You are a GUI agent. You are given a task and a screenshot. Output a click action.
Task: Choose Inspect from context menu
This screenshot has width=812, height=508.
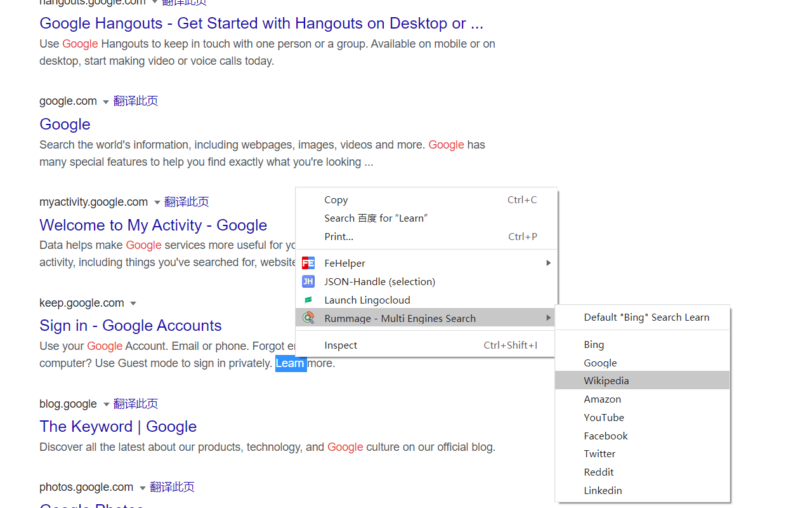pyautogui.click(x=426, y=345)
